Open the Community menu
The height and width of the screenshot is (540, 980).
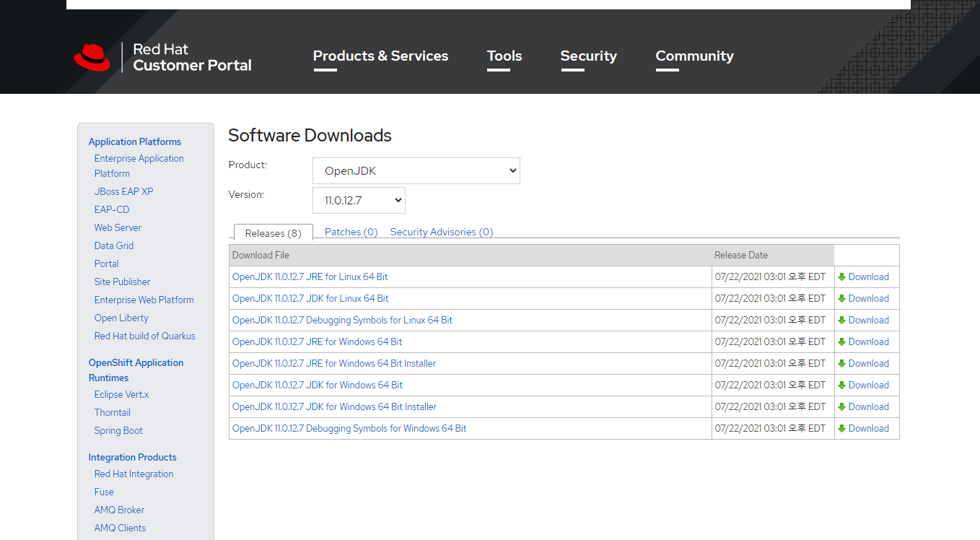pos(694,56)
